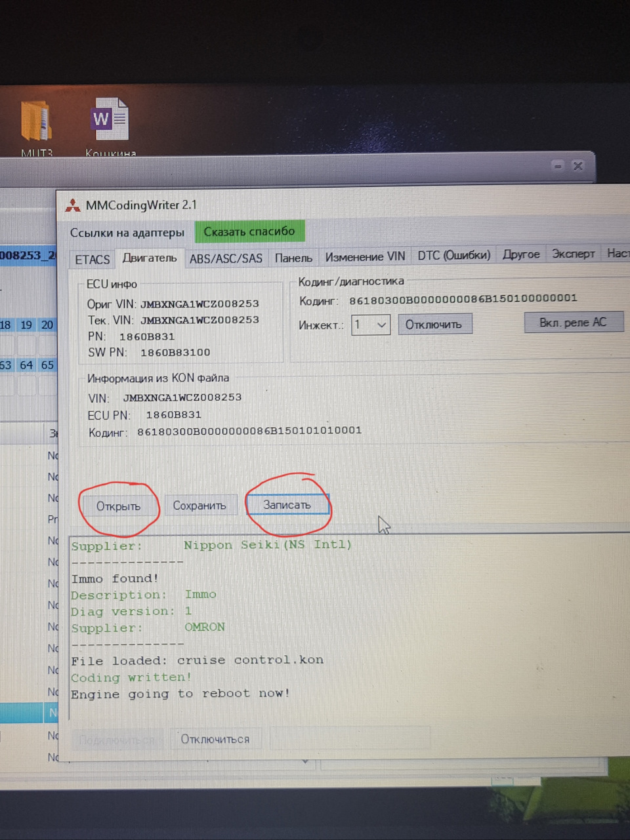Close the background window with X button
630x840 pixels.
[x=577, y=166]
